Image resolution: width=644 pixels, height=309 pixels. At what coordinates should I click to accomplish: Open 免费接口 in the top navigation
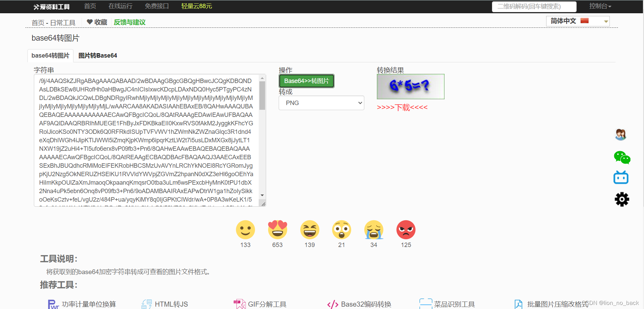point(157,6)
